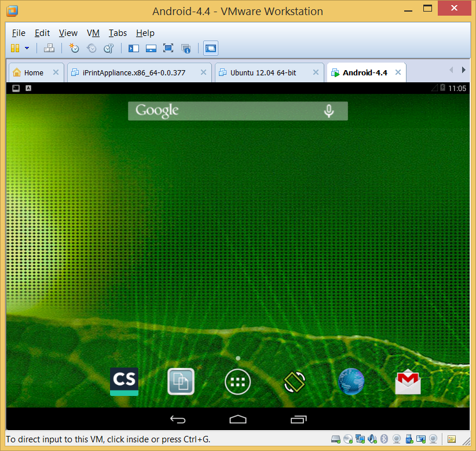Viewport: 476px width, 451px height.
Task: Toggle the thumbnail bar icon
Action: click(x=151, y=48)
